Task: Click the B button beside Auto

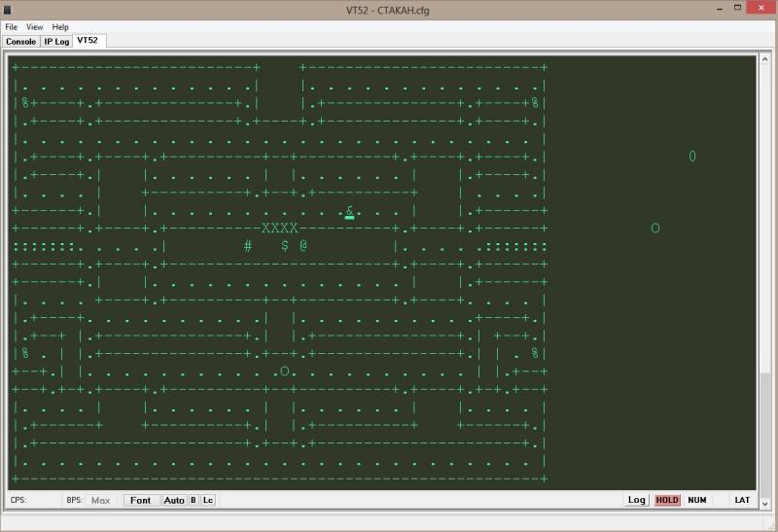Action: coord(193,500)
